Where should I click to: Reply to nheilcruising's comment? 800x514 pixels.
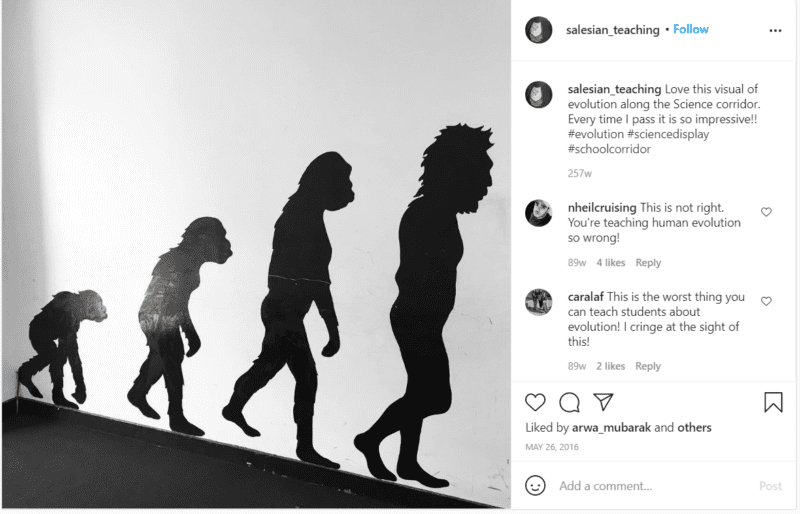(x=648, y=262)
